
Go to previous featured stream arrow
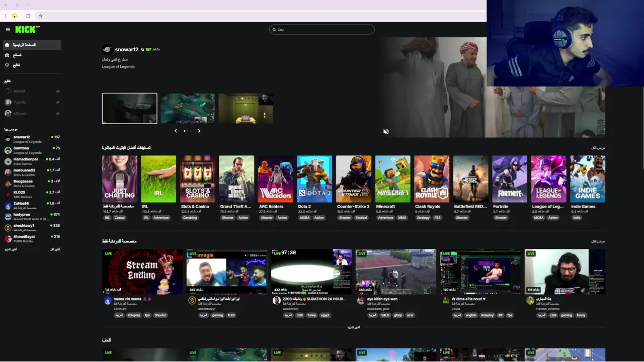pos(176,131)
